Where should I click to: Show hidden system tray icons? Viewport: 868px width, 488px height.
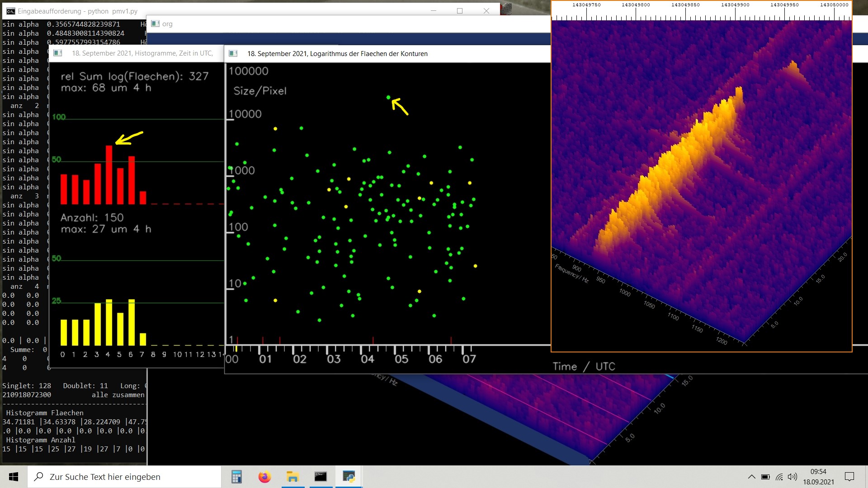click(751, 477)
